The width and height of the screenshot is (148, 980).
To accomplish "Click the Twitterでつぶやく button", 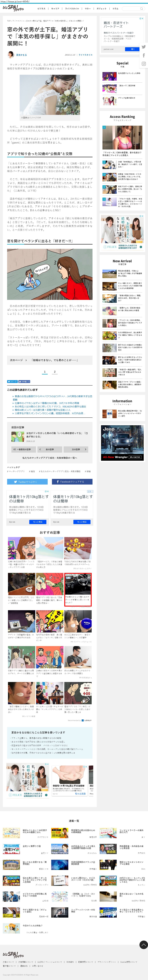I will pos(27,482).
